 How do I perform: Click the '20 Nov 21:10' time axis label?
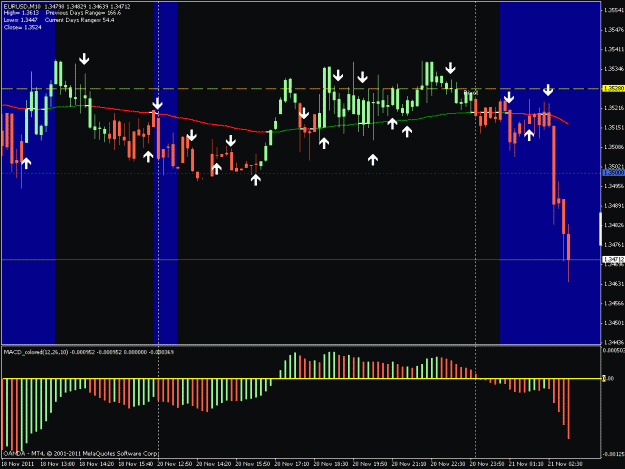(x=409, y=464)
